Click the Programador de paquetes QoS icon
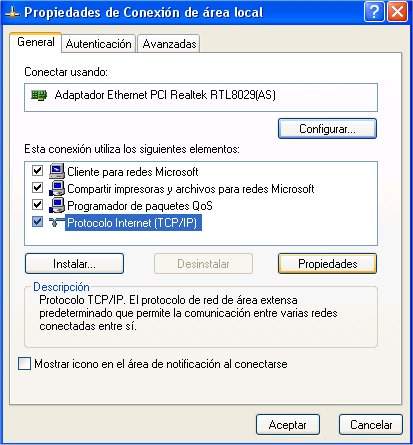Screen dimensions: 413x445 point(57,205)
